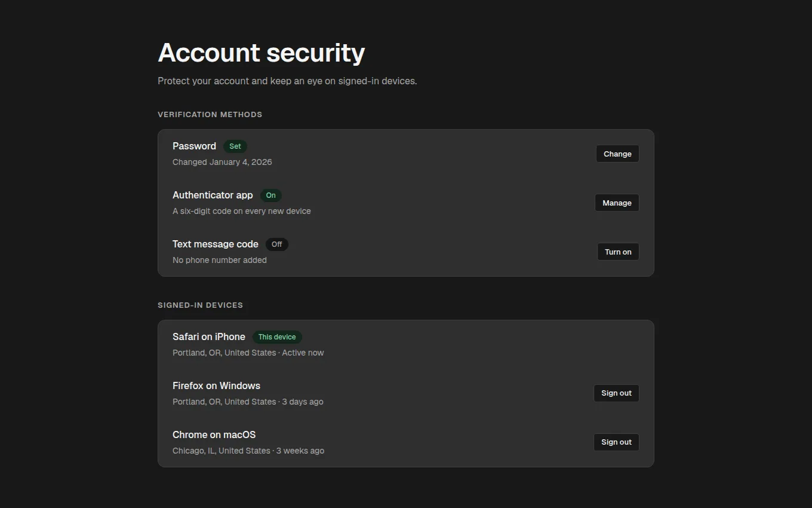The image size is (812, 508).
Task: Click 'Portland, OR, United States · 3 days ago'
Action: click(x=248, y=402)
